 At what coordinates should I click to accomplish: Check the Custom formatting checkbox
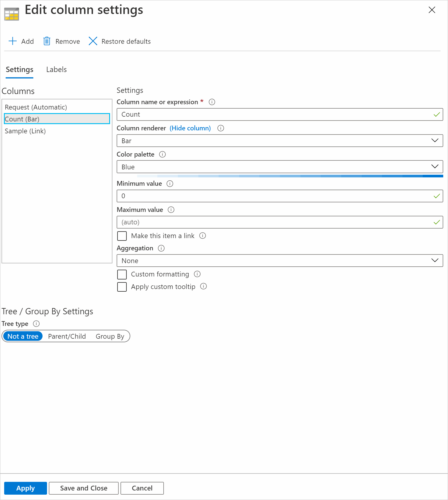(x=122, y=274)
